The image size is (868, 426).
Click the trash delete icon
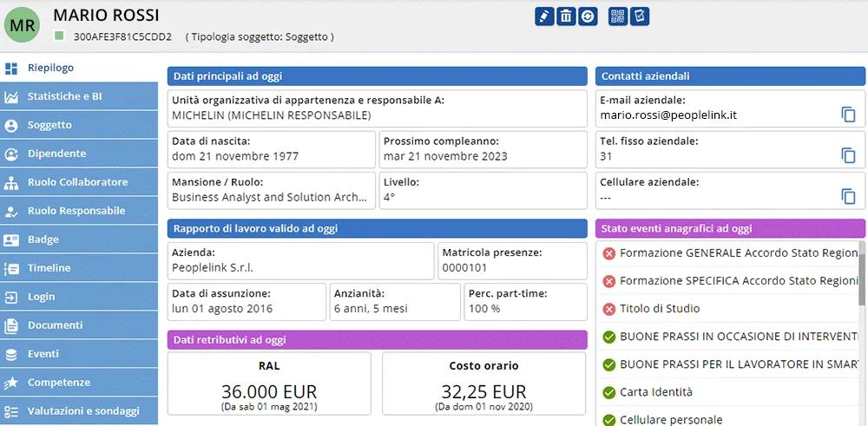point(566,16)
